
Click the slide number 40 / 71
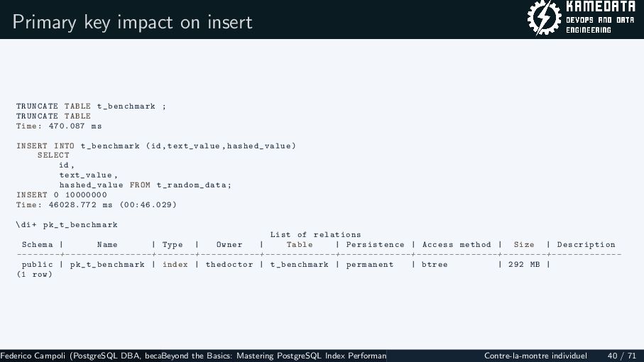tap(622, 356)
